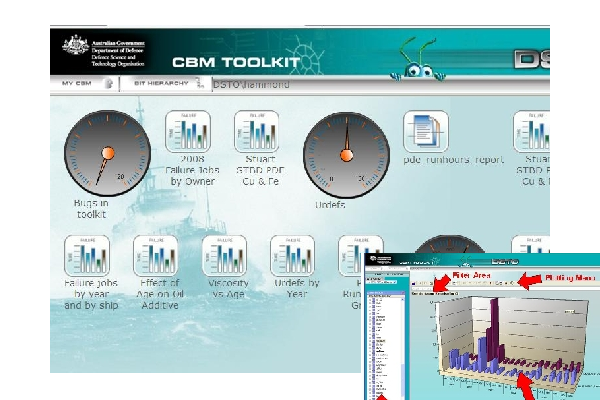This screenshot has height=400, width=600.
Task: Open the pde_runhours_report document icon
Action: coord(426,131)
